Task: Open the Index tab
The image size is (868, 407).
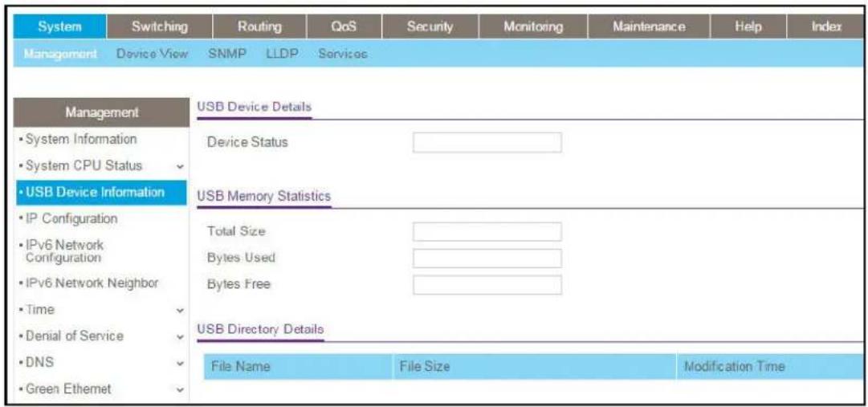Action: coord(826,26)
